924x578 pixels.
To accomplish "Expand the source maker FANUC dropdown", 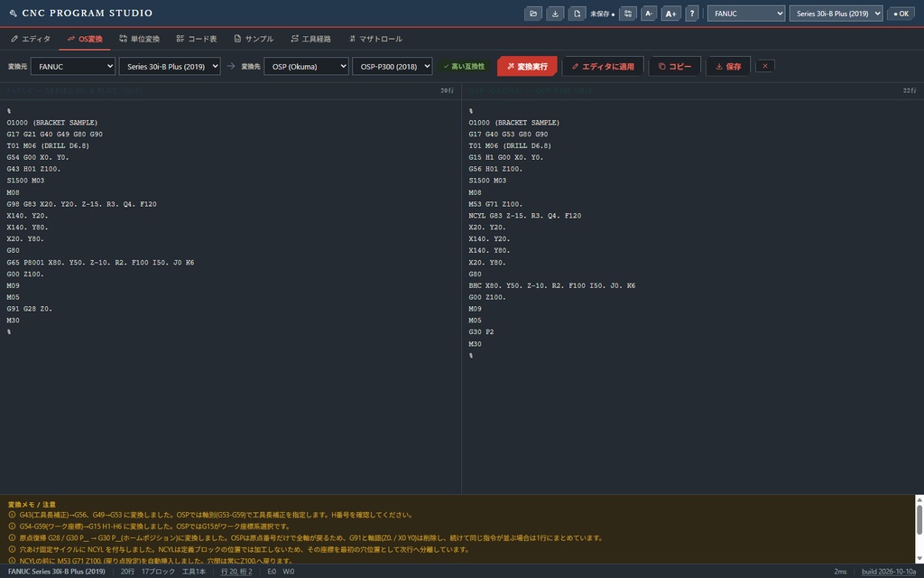I will click(73, 66).
